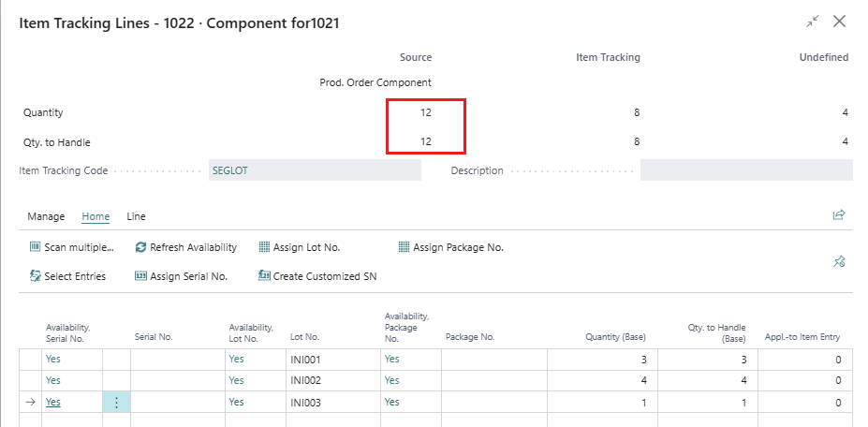Open Availability Serial No. Yes link for INI001
This screenshot has width=868, height=427.
pyautogui.click(x=53, y=359)
